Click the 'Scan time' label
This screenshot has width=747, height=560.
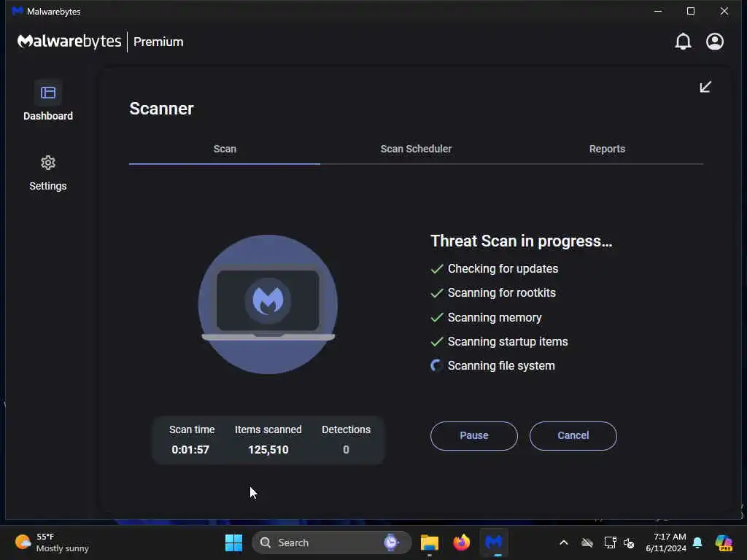point(192,429)
